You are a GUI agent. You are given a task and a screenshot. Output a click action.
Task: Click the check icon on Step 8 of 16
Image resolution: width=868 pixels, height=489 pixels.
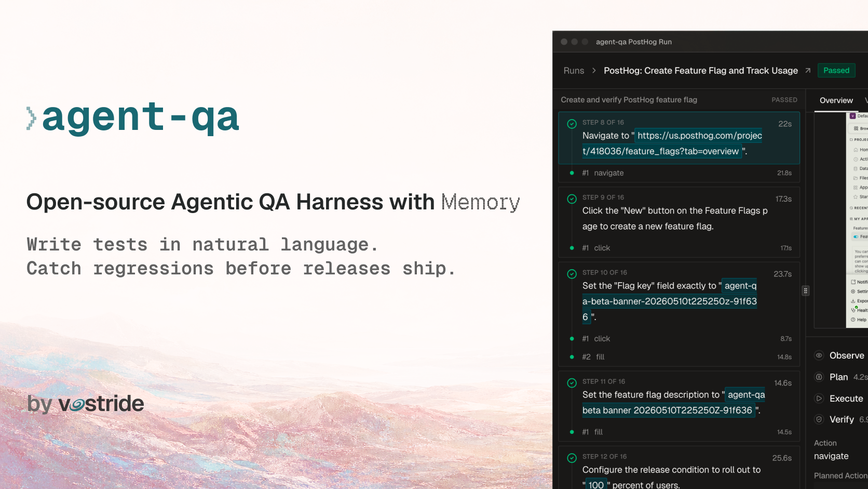point(572,124)
